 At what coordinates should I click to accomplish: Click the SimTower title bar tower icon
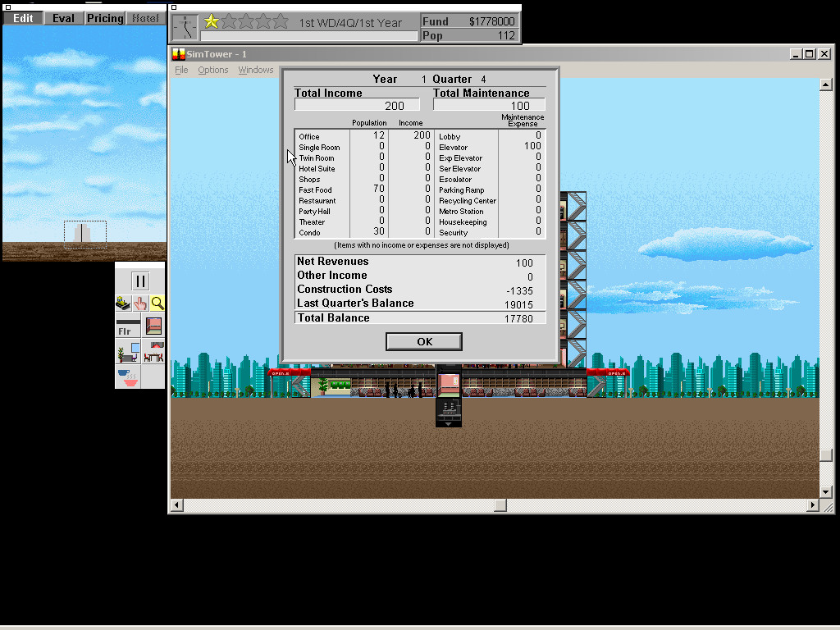(178, 54)
